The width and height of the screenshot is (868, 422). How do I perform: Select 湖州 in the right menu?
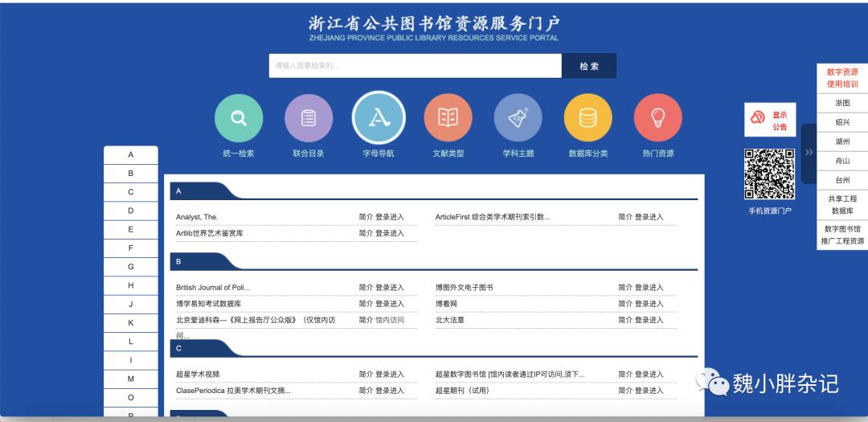(842, 141)
